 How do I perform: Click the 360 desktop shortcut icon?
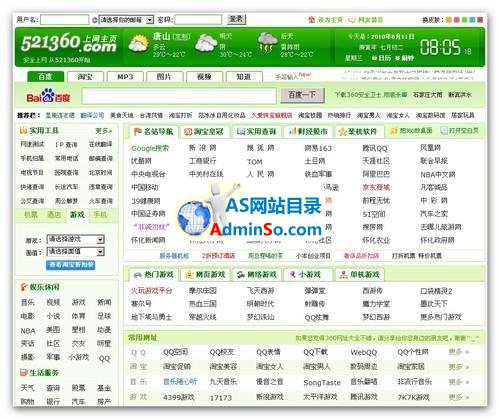point(394,131)
